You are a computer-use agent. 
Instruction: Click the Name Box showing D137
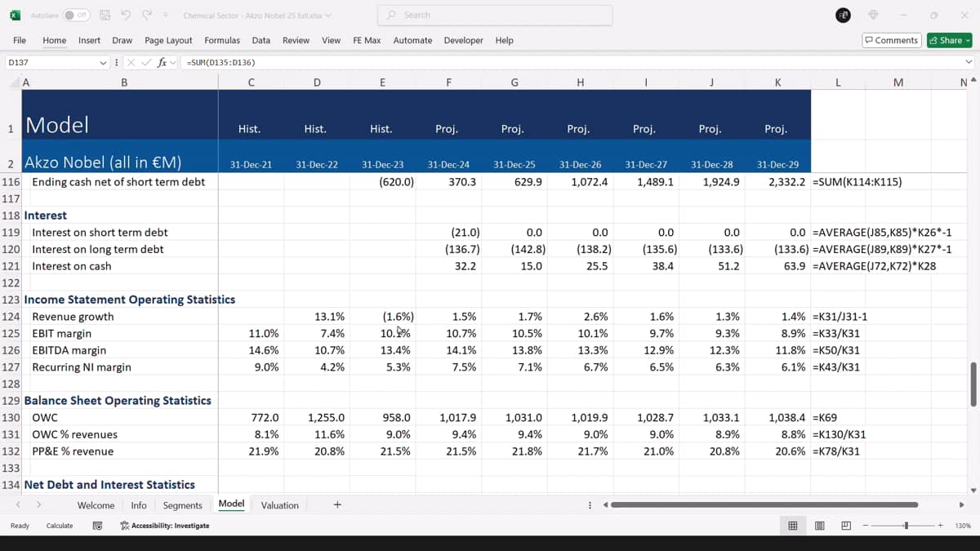(51, 62)
